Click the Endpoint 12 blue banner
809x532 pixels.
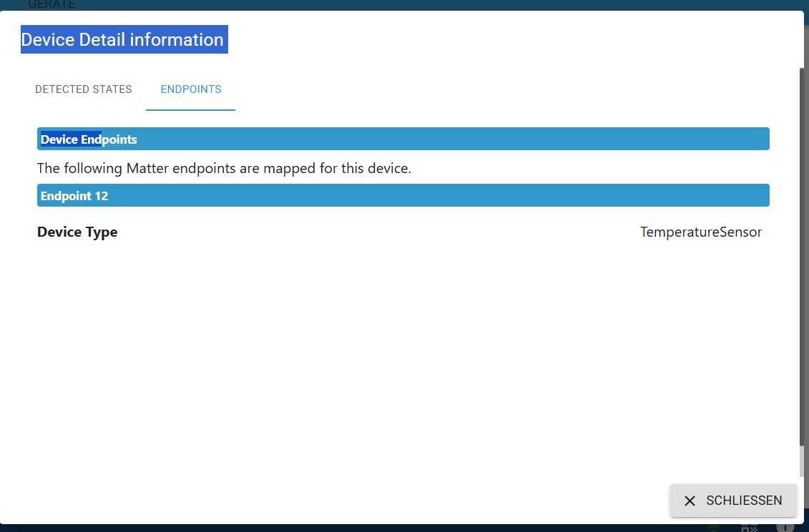(x=403, y=195)
